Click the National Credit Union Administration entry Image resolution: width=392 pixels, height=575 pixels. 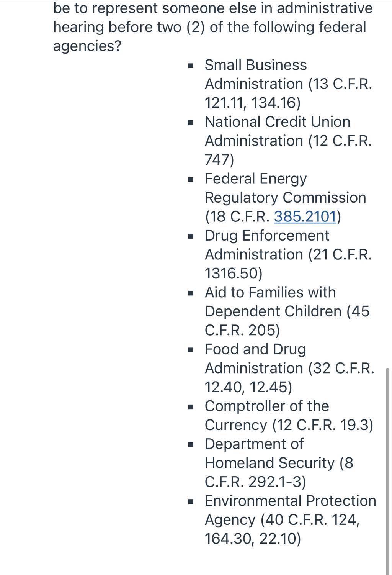[x=288, y=141]
